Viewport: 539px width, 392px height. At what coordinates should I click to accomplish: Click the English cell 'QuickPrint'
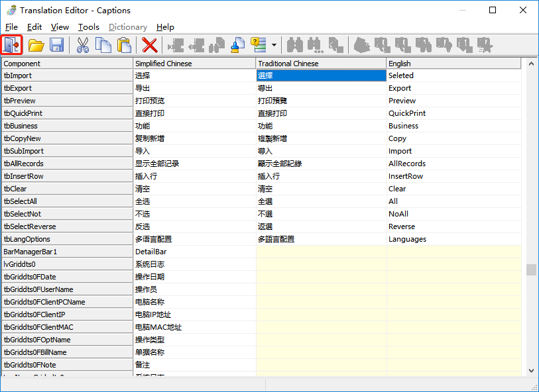pyautogui.click(x=453, y=113)
